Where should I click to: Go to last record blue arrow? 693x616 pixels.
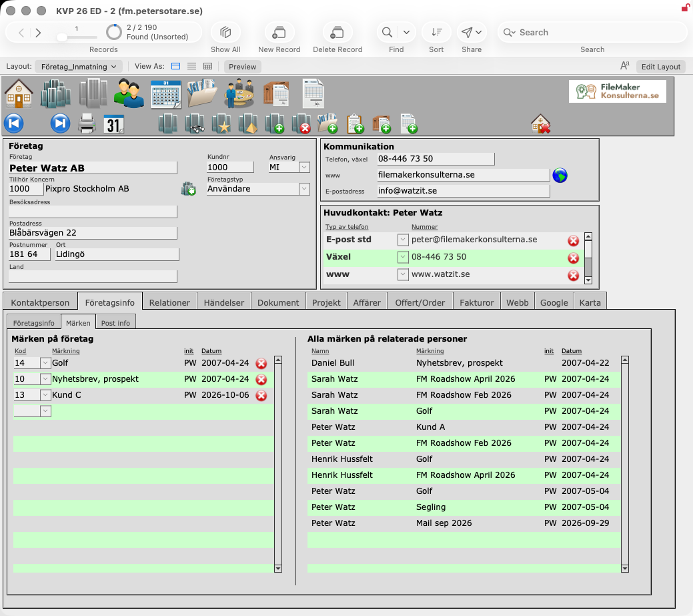point(60,123)
